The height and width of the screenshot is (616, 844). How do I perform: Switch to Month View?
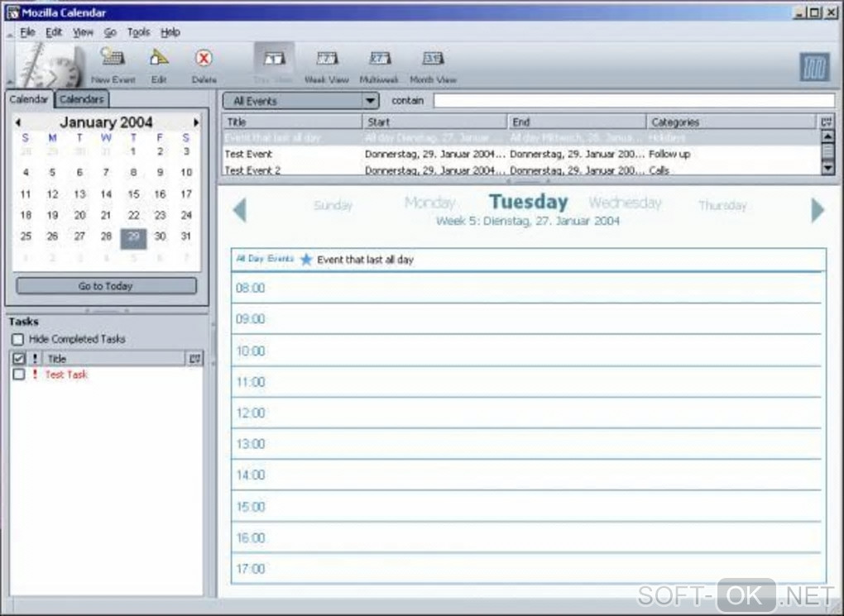coord(433,65)
